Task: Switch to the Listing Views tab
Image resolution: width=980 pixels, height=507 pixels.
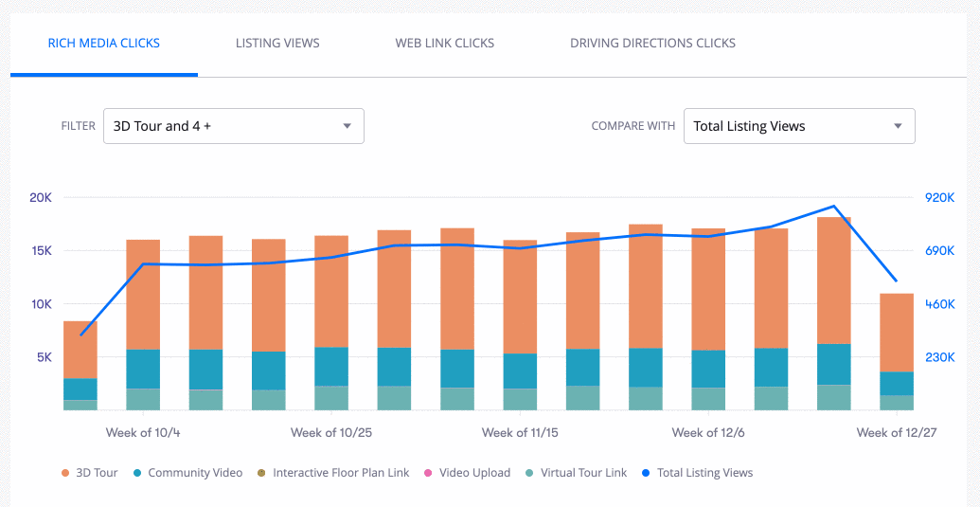Action: (x=277, y=43)
